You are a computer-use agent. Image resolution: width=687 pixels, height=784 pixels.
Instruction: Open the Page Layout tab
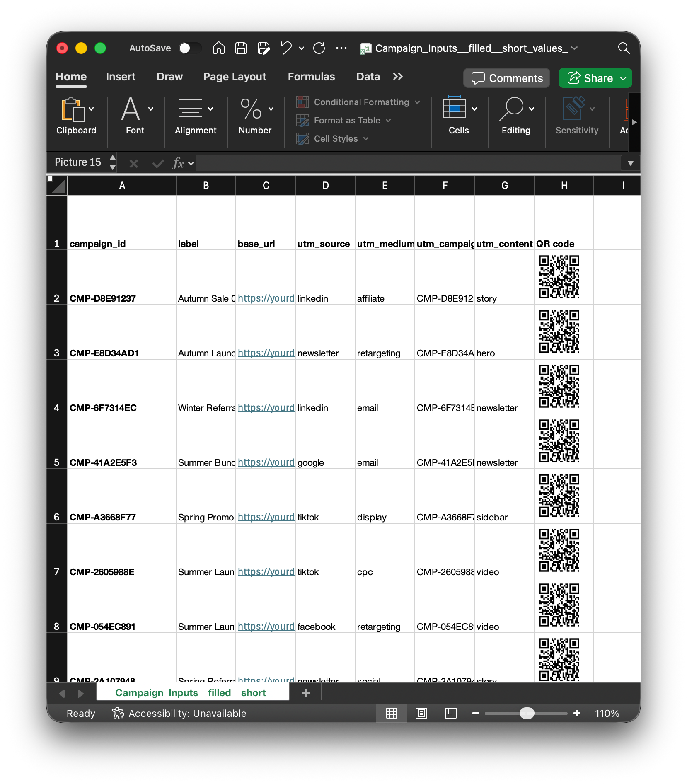tap(235, 77)
